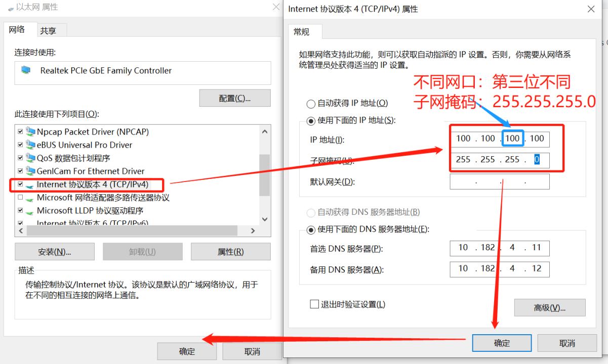Select the eBUS Universal Pro Driver row text

point(85,145)
